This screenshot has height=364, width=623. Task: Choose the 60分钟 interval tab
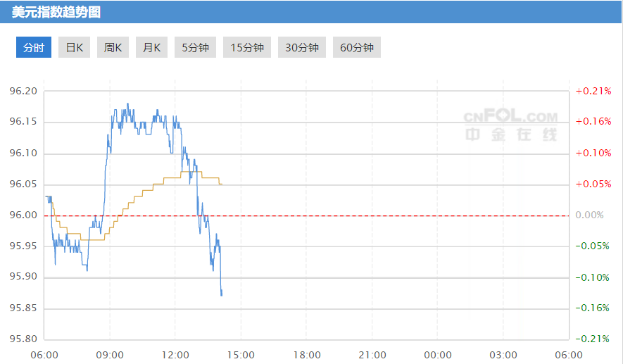coord(356,48)
